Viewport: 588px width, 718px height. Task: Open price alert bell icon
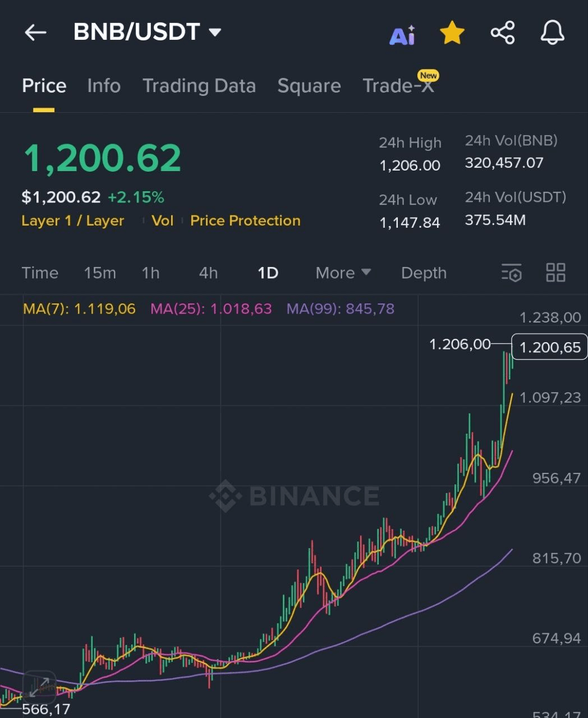[x=552, y=33]
